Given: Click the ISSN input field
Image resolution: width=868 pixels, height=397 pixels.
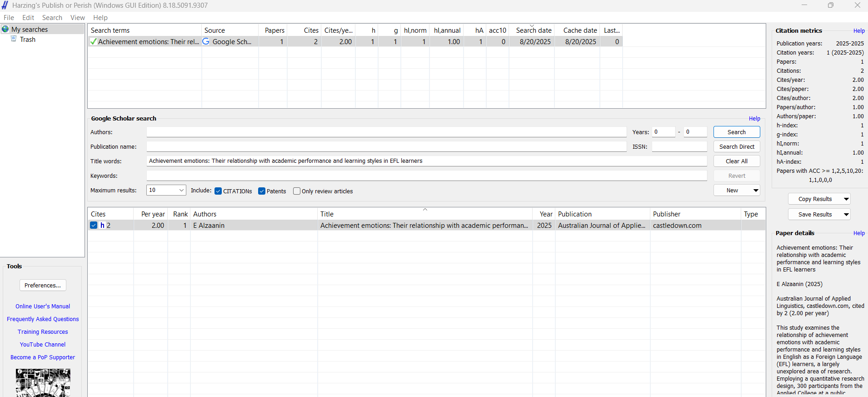Looking at the screenshot, I should tap(679, 146).
